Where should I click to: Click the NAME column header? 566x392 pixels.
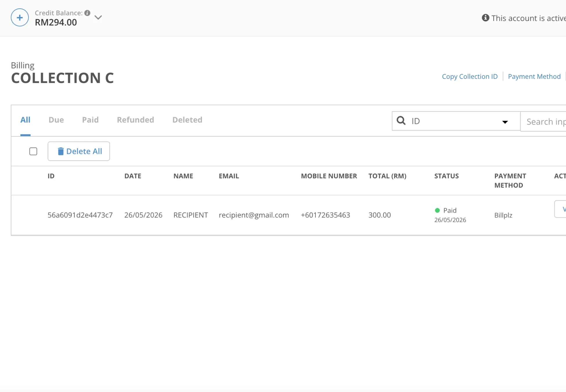click(183, 176)
